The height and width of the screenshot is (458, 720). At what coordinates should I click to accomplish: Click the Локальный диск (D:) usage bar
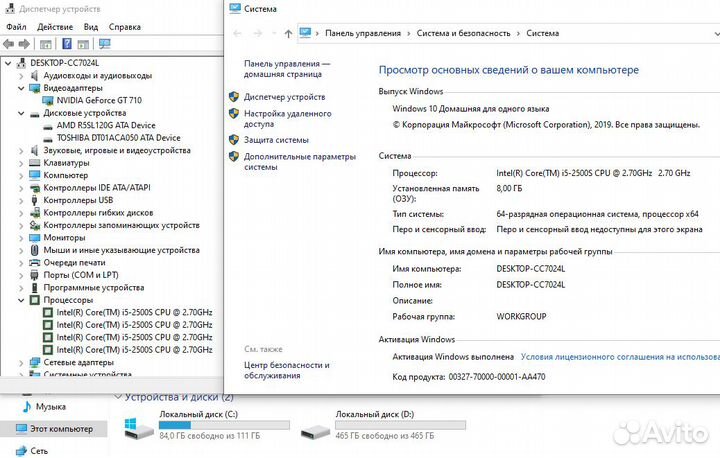pyautogui.click(x=400, y=425)
